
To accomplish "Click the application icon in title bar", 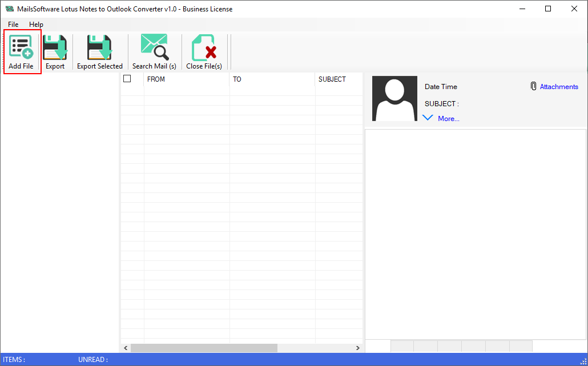I will 10,9.
